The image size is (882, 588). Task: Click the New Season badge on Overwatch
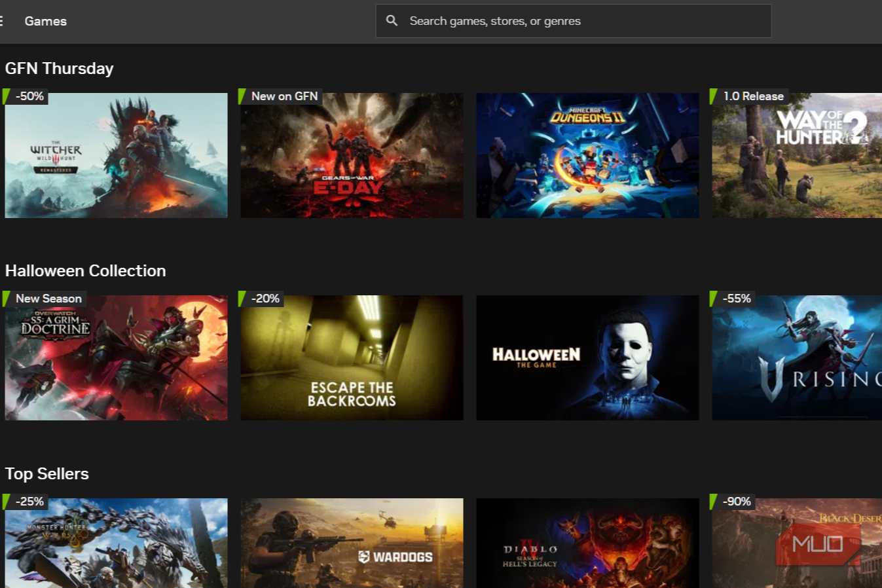click(44, 299)
